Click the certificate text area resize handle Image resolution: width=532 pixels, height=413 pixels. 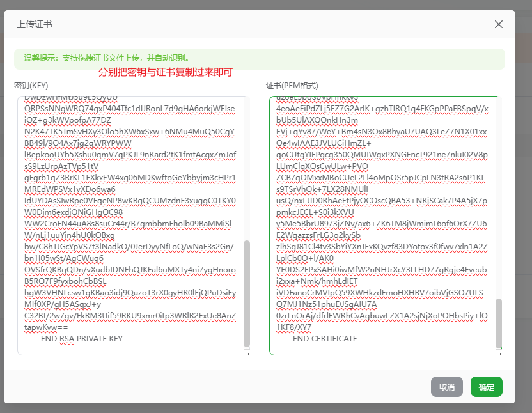tap(499, 352)
